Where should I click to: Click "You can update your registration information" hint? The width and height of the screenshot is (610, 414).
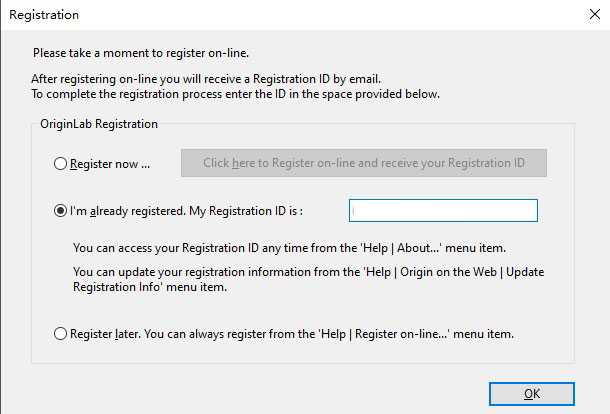[x=308, y=272]
